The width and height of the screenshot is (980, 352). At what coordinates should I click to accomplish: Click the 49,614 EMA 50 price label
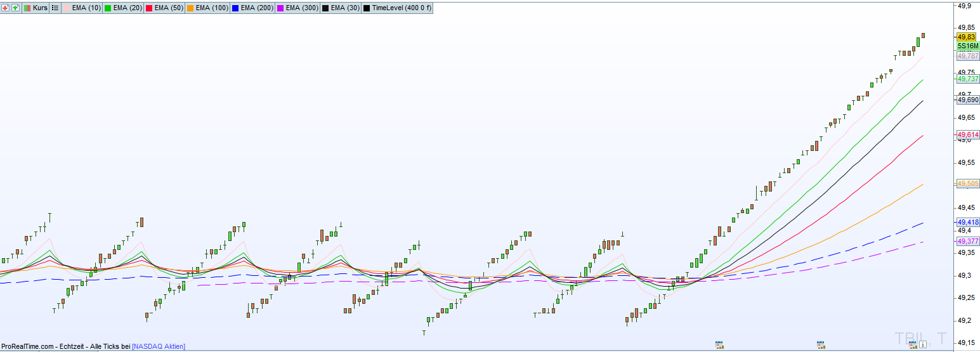pyautogui.click(x=968, y=135)
